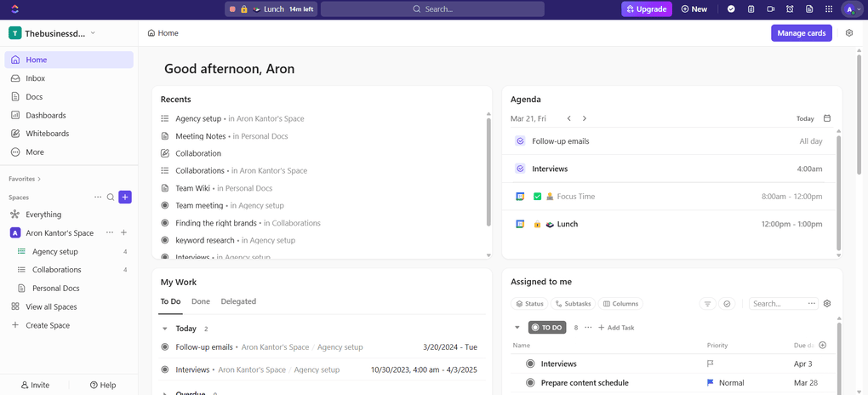Toggle status circle of Interviews in My Work
This screenshot has height=395, width=868.
tap(164, 369)
